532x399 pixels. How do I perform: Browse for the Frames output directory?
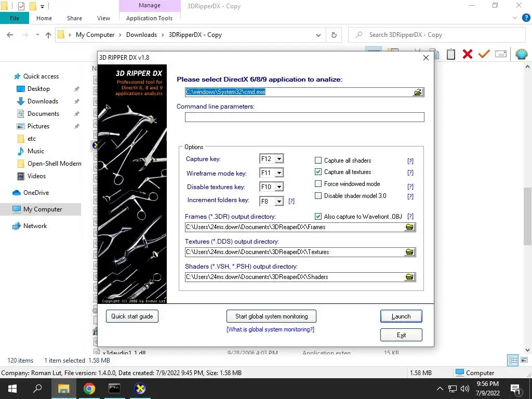[x=409, y=227]
